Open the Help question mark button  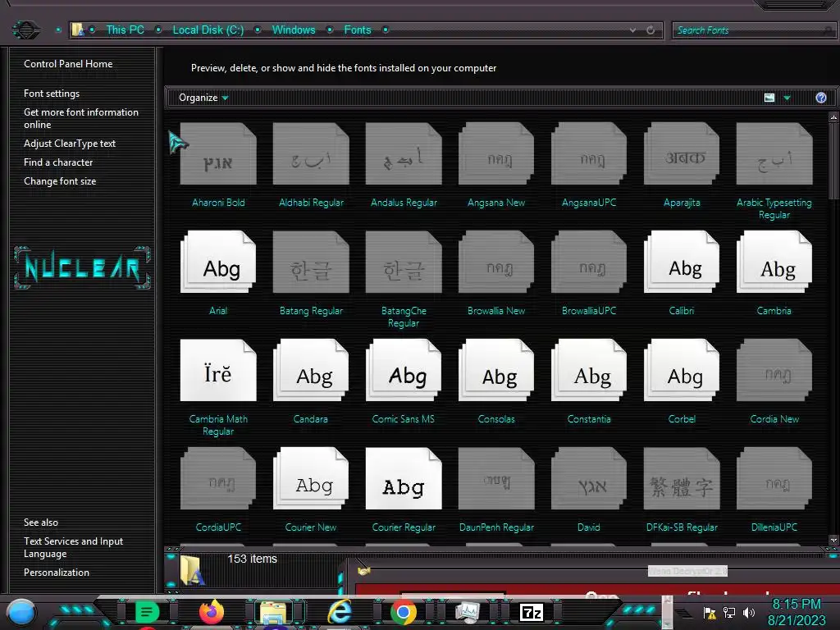820,98
